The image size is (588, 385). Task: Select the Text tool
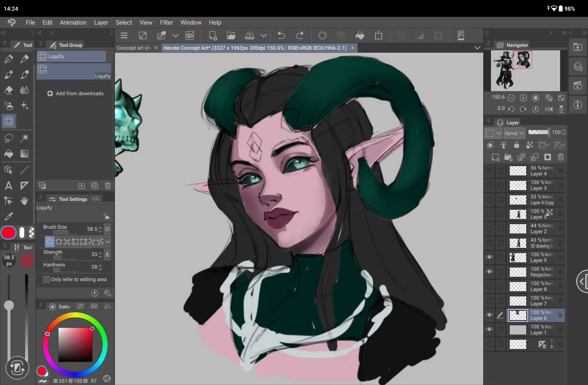[9, 186]
